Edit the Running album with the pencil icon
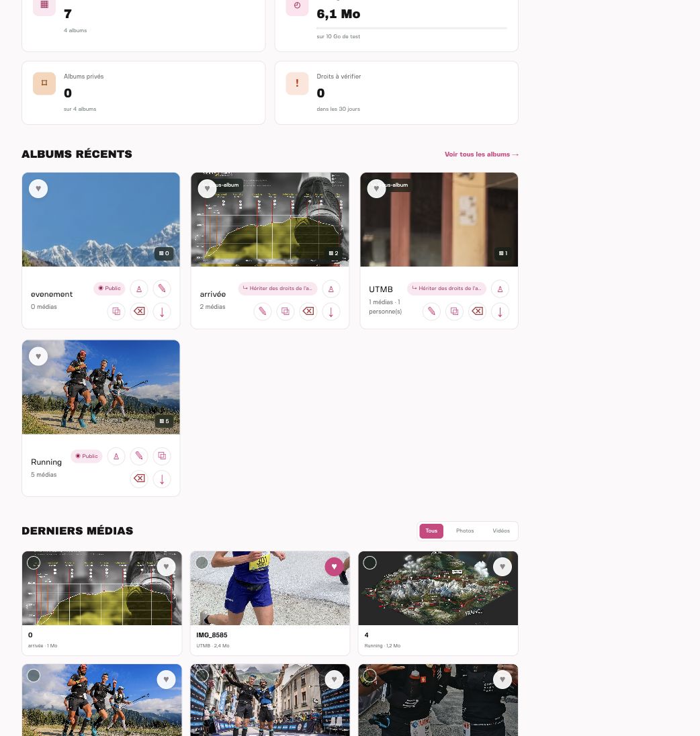The width and height of the screenshot is (700, 736). (x=139, y=456)
